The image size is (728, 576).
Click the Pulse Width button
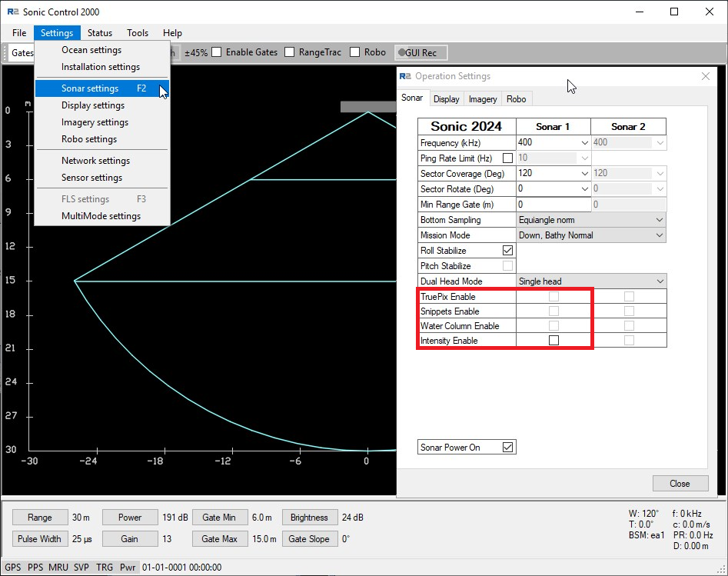(39, 539)
